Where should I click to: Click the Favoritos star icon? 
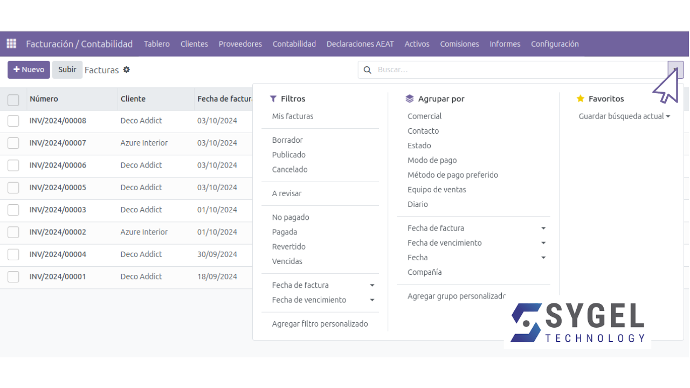pyautogui.click(x=580, y=99)
